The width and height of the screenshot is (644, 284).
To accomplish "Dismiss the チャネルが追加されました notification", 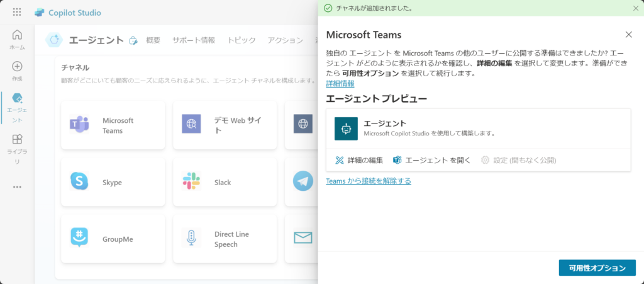I will pyautogui.click(x=635, y=8).
